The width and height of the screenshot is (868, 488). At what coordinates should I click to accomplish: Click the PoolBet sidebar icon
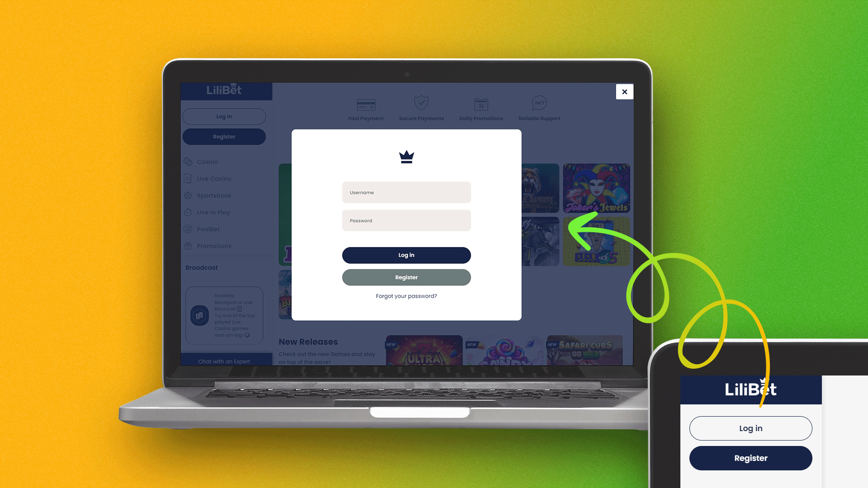click(x=189, y=228)
